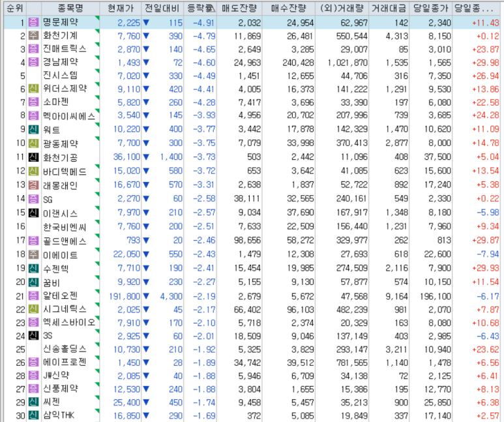Click the red 경 badge beside 래몽래인
The width and height of the screenshot is (504, 422).
pyautogui.click(x=33, y=185)
